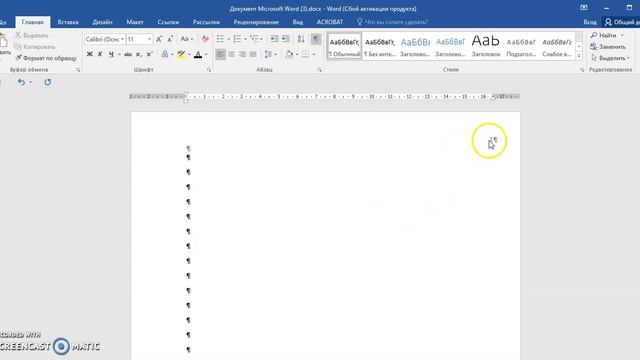Sort the selected text

click(301, 39)
